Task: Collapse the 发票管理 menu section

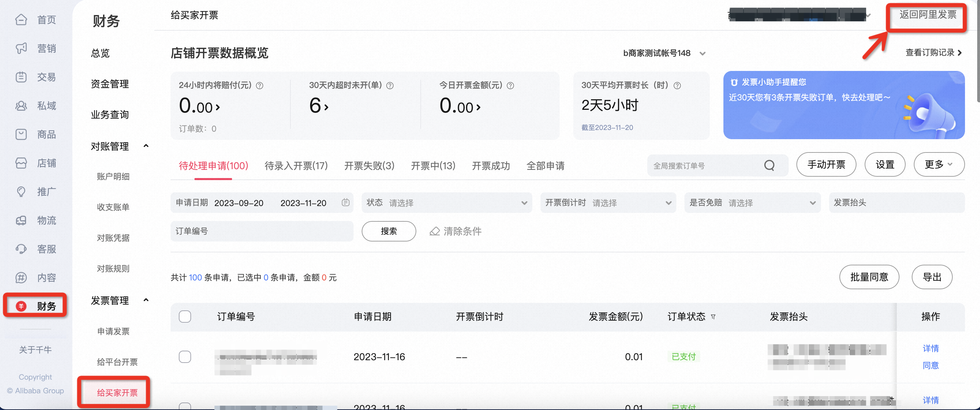Action: pyautogui.click(x=146, y=300)
